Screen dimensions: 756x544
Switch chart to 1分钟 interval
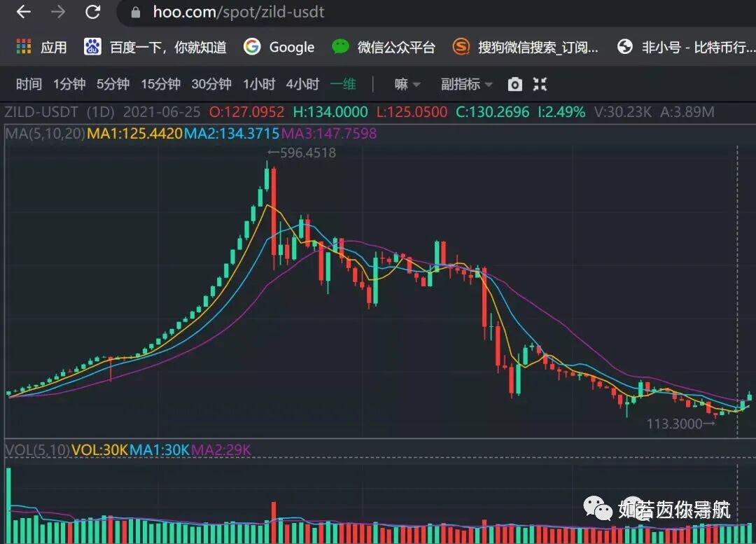pyautogui.click(x=69, y=85)
